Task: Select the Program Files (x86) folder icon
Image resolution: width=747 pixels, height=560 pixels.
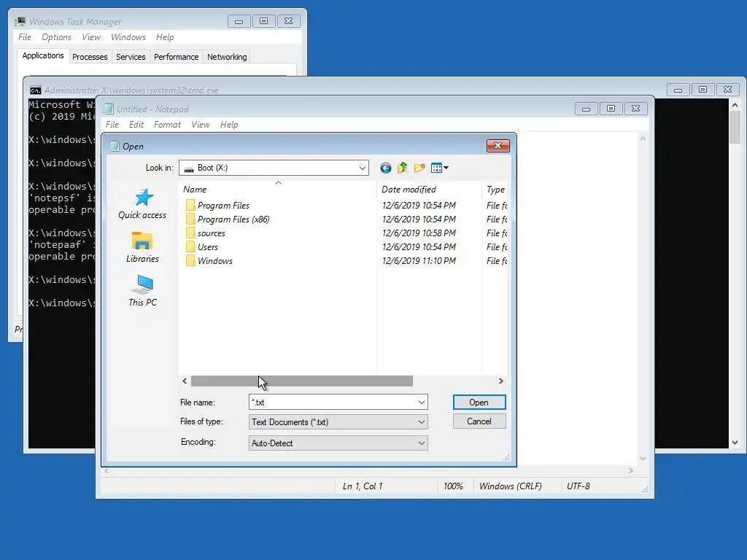Action: click(190, 219)
